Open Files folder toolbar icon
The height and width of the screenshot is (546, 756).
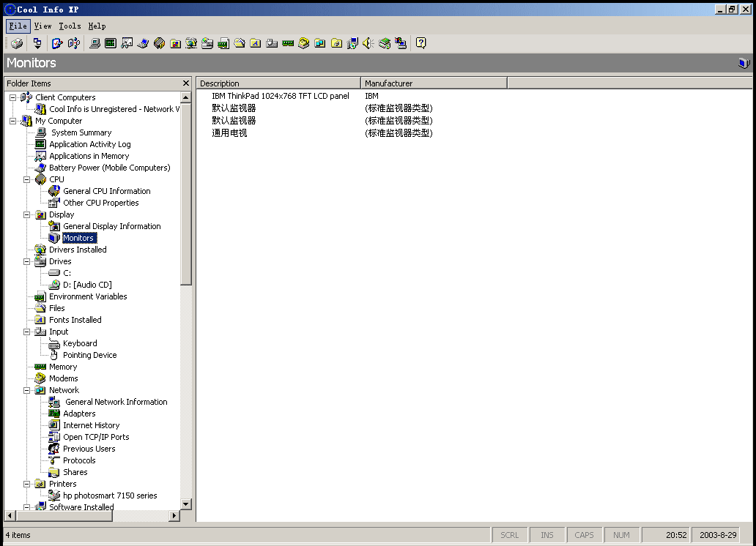(240, 43)
